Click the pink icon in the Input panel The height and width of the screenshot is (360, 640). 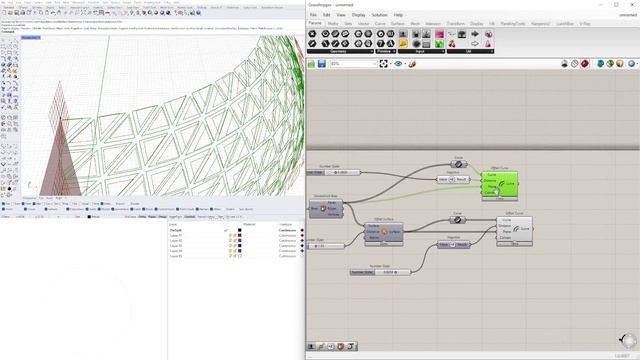pyautogui.click(x=439, y=34)
